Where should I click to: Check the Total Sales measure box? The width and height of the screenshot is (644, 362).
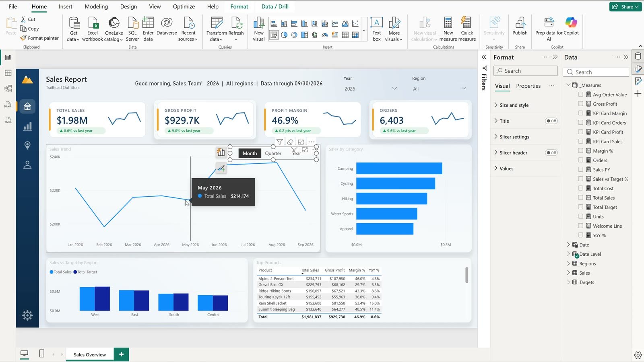[x=580, y=198]
